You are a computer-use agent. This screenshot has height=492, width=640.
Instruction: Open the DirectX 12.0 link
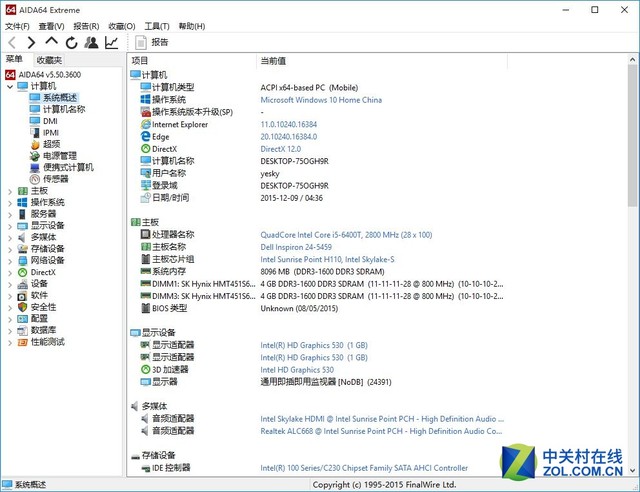pyautogui.click(x=281, y=149)
